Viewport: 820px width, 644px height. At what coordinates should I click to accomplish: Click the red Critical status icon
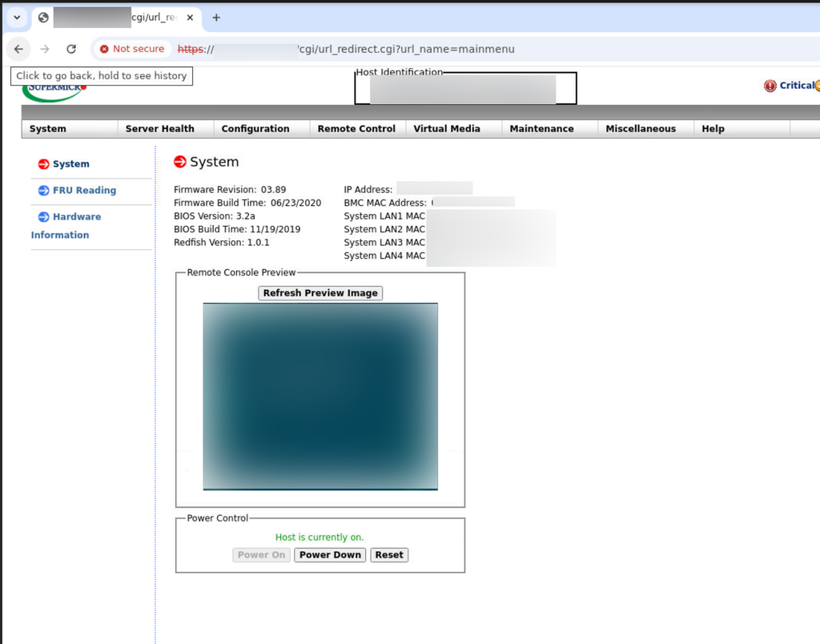pos(770,86)
